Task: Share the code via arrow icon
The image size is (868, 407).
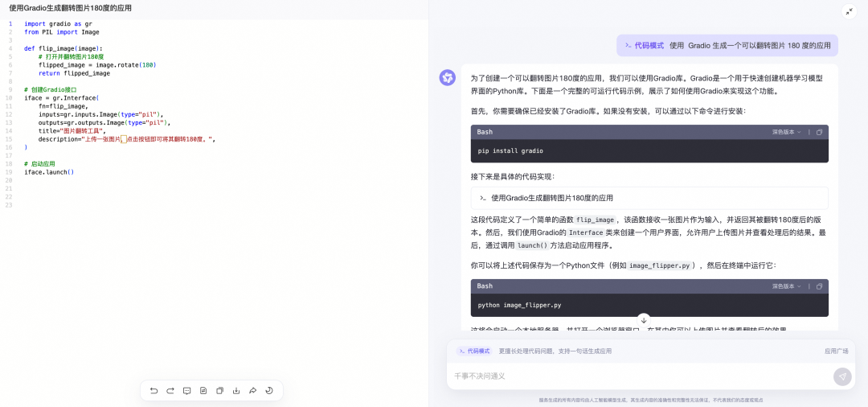Action: coord(252,390)
